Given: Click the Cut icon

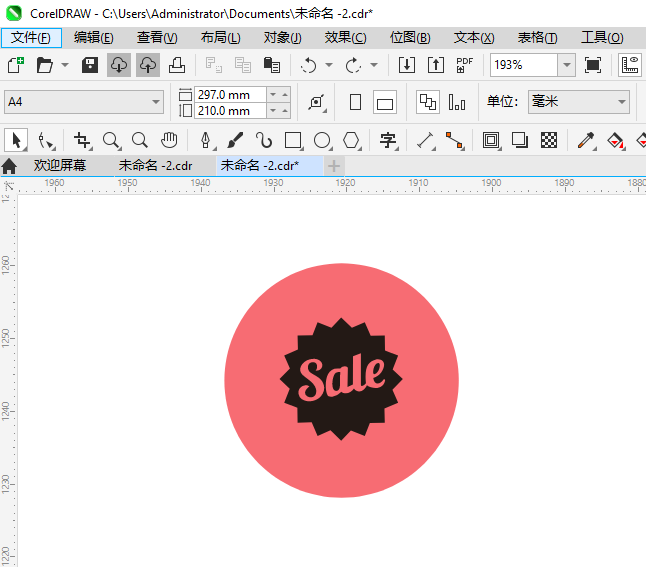Looking at the screenshot, I should coord(213,65).
